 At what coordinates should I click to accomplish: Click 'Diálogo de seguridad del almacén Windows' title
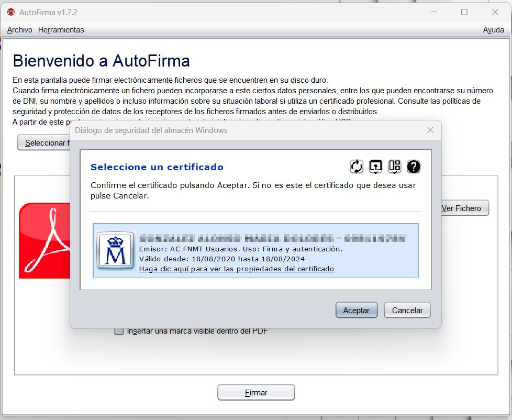point(151,130)
